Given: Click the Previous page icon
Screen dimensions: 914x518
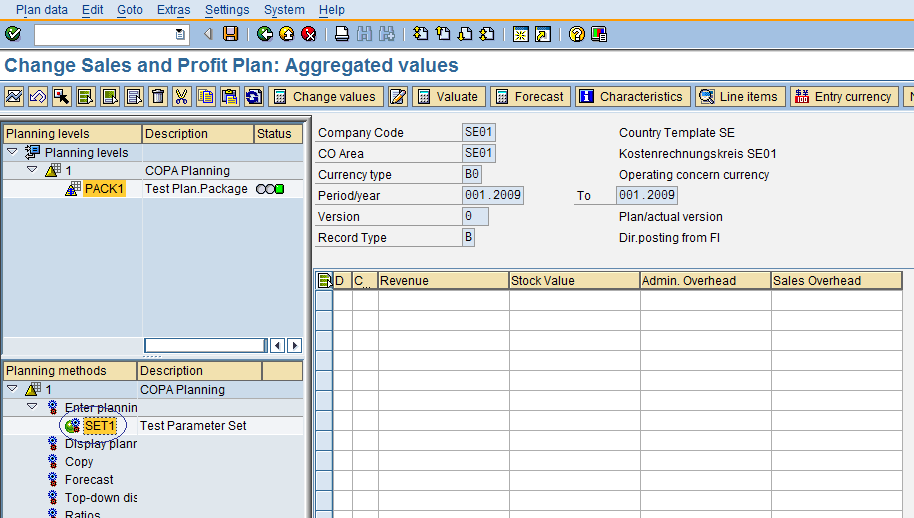Looking at the screenshot, I should coord(443,34).
